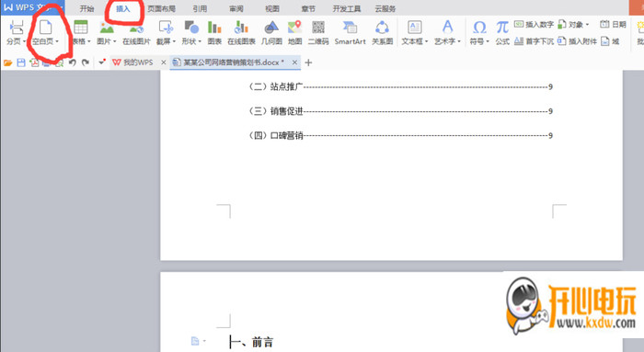
Task: Apply Drop Cap (首字下沉)
Action: pyautogui.click(x=535, y=41)
